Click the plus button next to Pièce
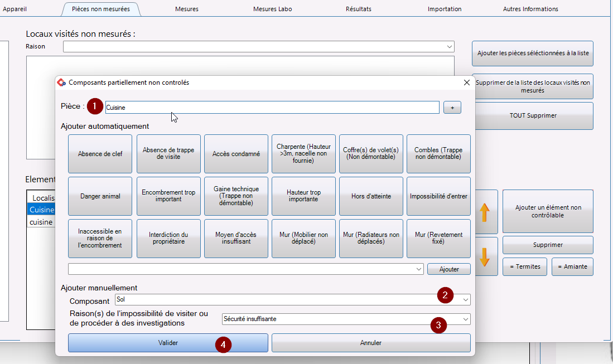Viewport: 613px width, 364px height. [452, 108]
